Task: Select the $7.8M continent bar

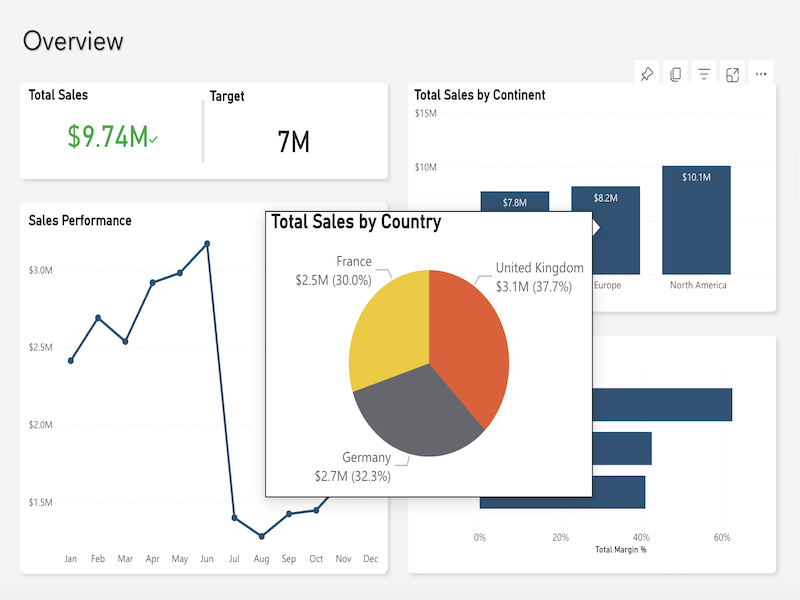Action: (x=515, y=201)
